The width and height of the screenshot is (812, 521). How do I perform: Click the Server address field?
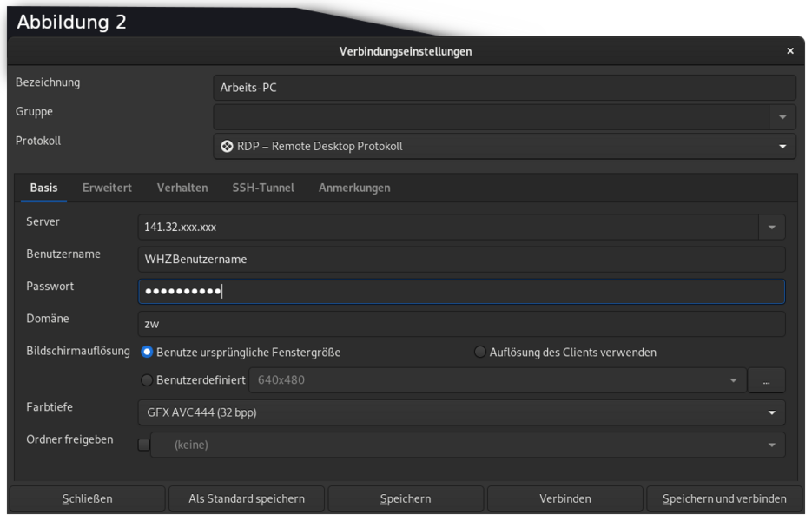click(448, 228)
